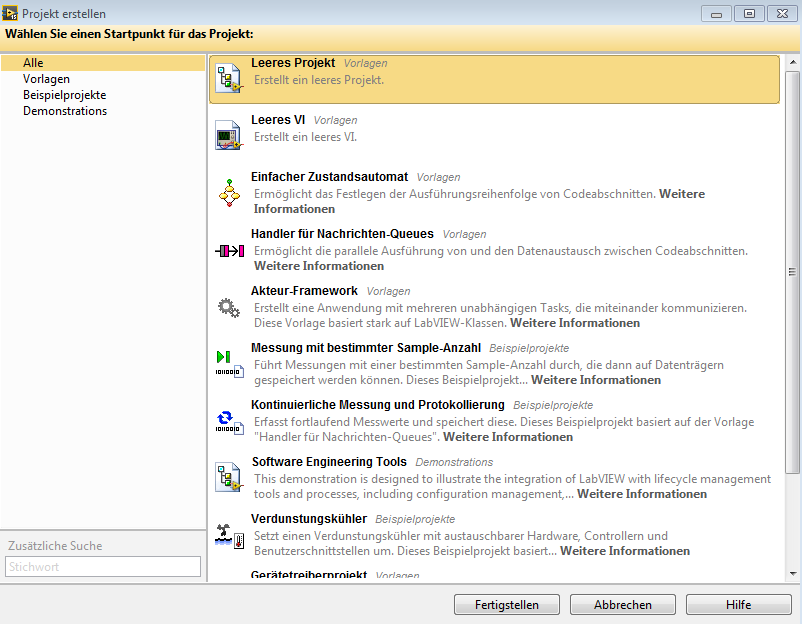
Task: Open Weitere Informationen for Kontinuierliche Messung
Action: click(x=508, y=437)
